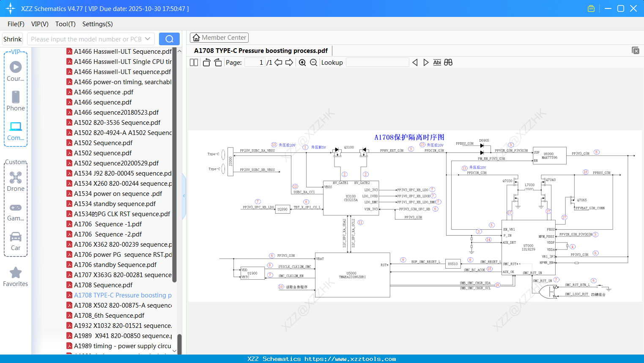Image resolution: width=644 pixels, height=363 pixels.
Task: Zoom in on the schematic
Action: point(302,62)
